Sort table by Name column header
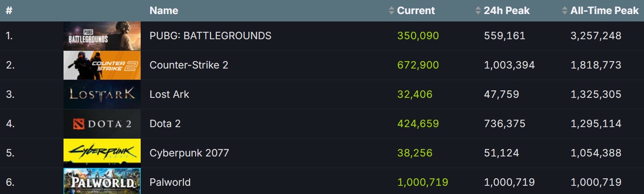644x194 pixels. coord(164,11)
